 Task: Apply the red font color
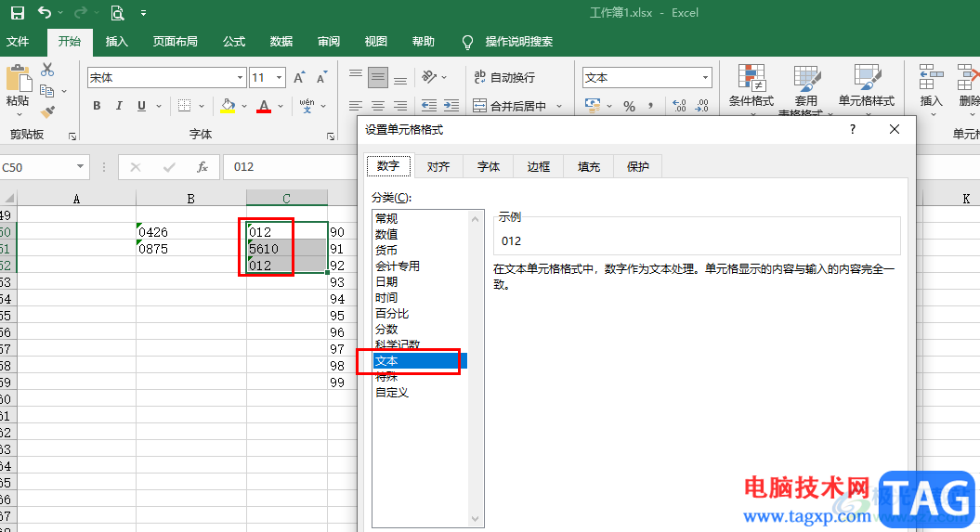[x=264, y=106]
